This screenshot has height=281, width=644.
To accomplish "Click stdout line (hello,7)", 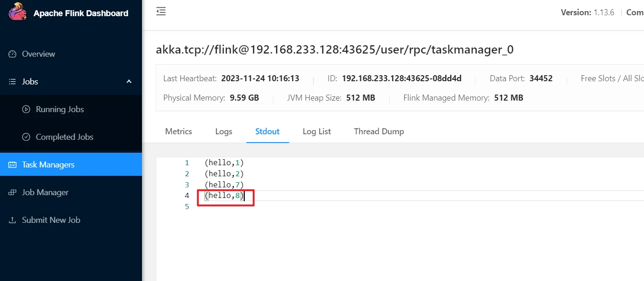I will pyautogui.click(x=224, y=185).
